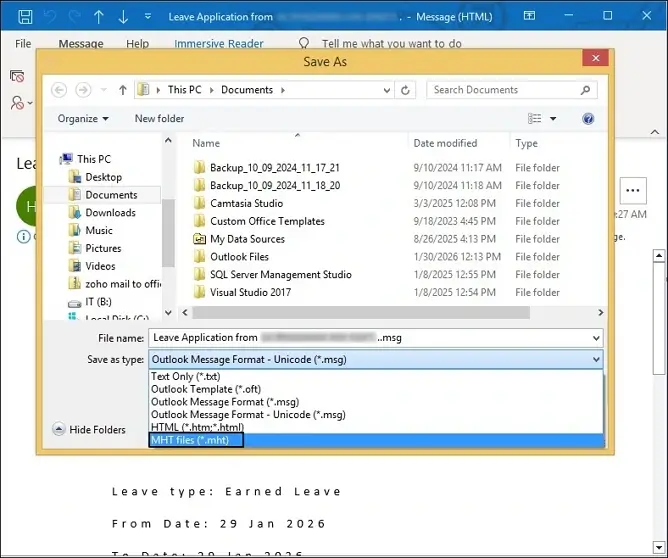Image resolution: width=668 pixels, height=558 pixels.
Task: Open the Organize dropdown menu
Action: click(x=83, y=118)
